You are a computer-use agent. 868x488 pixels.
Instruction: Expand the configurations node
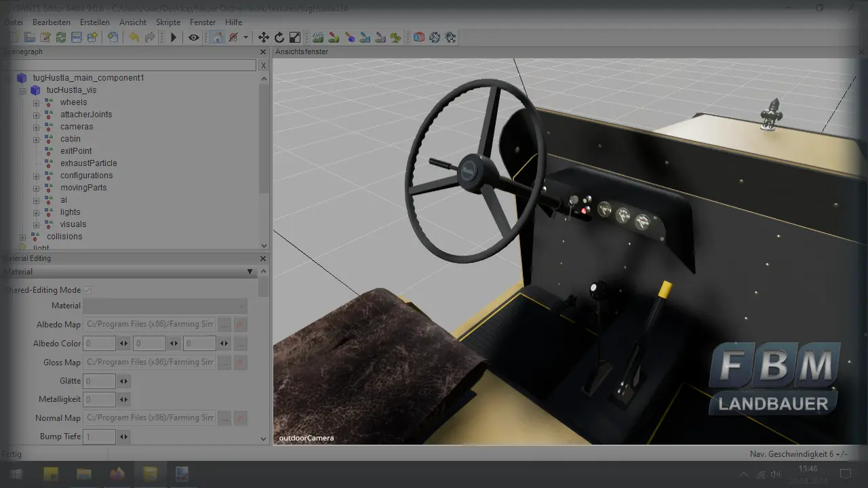click(x=37, y=176)
